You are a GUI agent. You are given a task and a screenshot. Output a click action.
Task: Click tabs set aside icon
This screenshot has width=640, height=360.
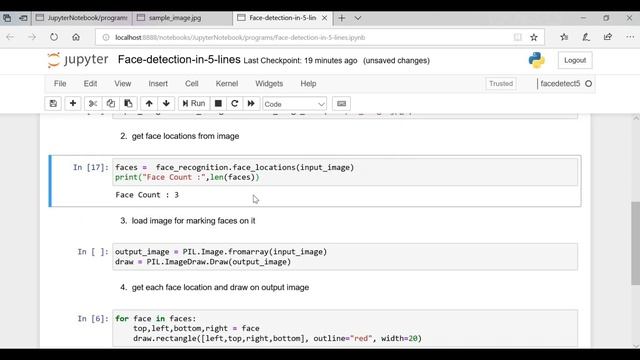pyautogui.click(x=7, y=18)
